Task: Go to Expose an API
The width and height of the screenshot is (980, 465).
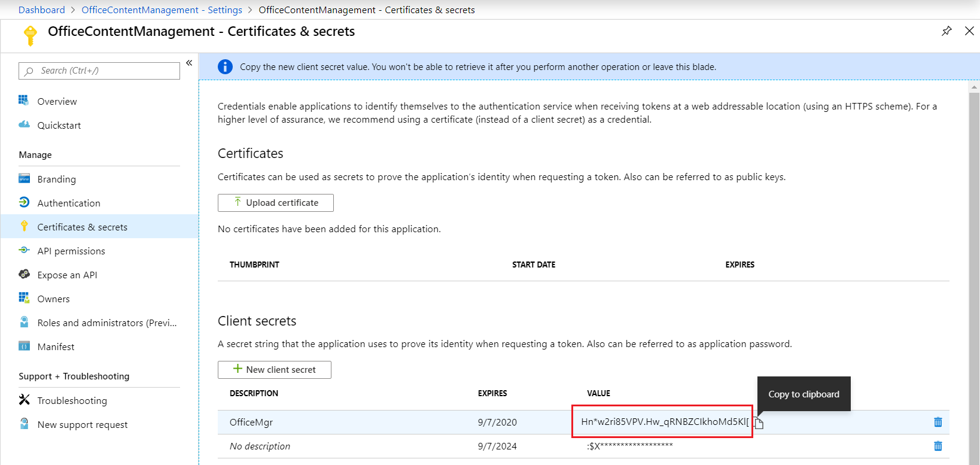Action: [x=67, y=275]
